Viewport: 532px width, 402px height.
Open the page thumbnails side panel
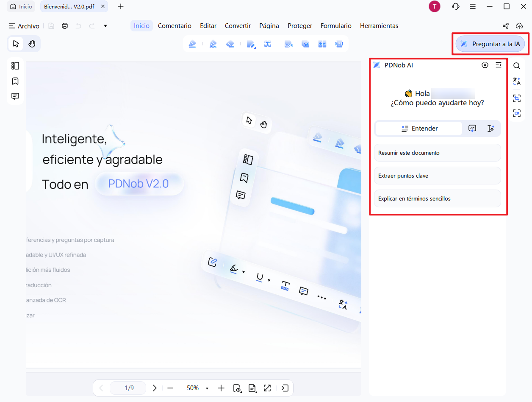coord(15,66)
